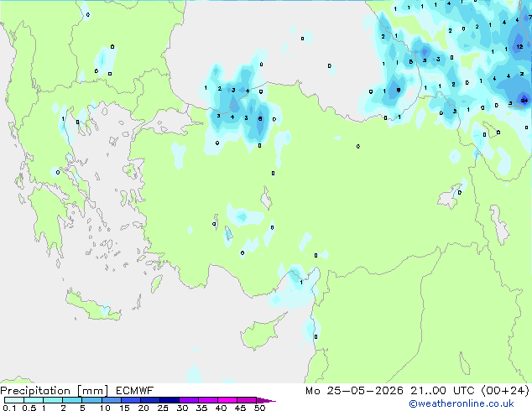
Task: Click the legend swatch between 35 and 40
Action: coord(207,400)
